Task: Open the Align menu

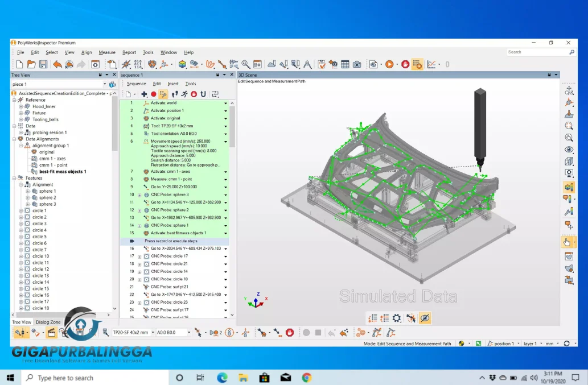Action: [x=87, y=52]
